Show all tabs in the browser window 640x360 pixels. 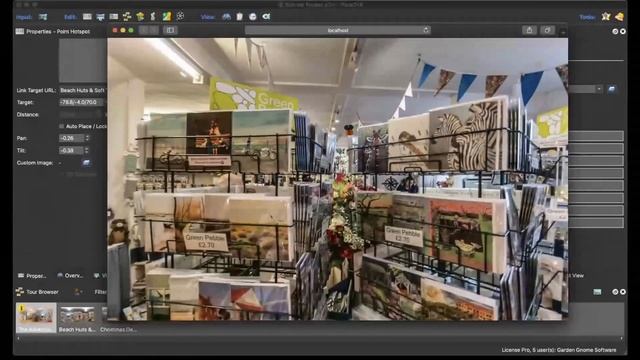(547, 30)
